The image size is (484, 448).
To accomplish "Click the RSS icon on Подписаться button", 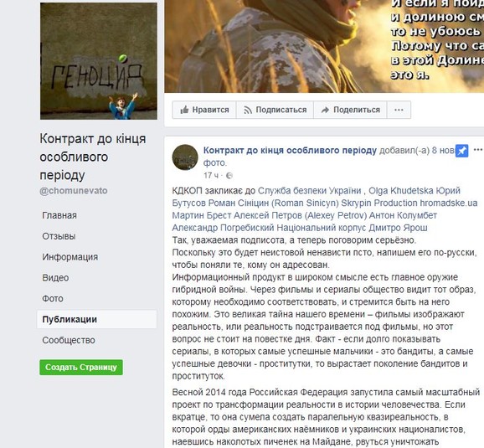I will 248,110.
